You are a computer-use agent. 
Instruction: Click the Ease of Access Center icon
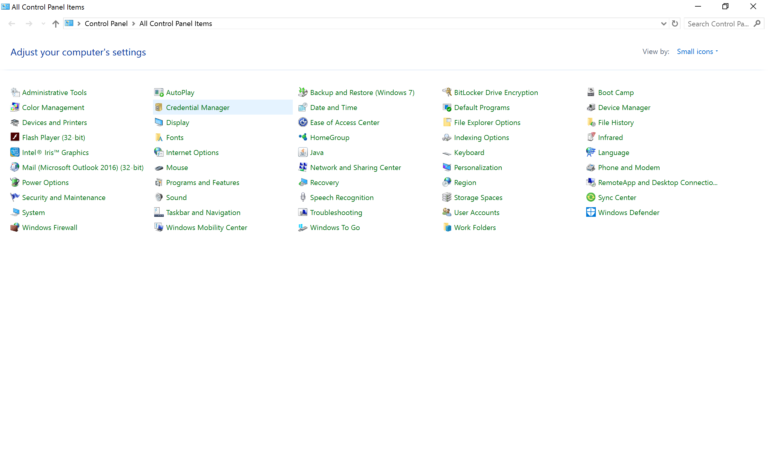(x=303, y=122)
